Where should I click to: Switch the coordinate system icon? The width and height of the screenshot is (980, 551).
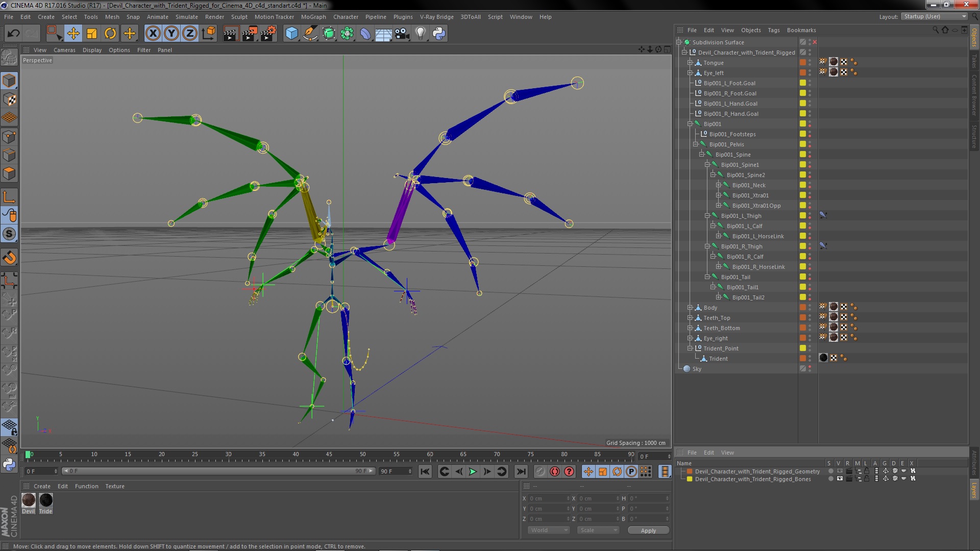coord(208,34)
